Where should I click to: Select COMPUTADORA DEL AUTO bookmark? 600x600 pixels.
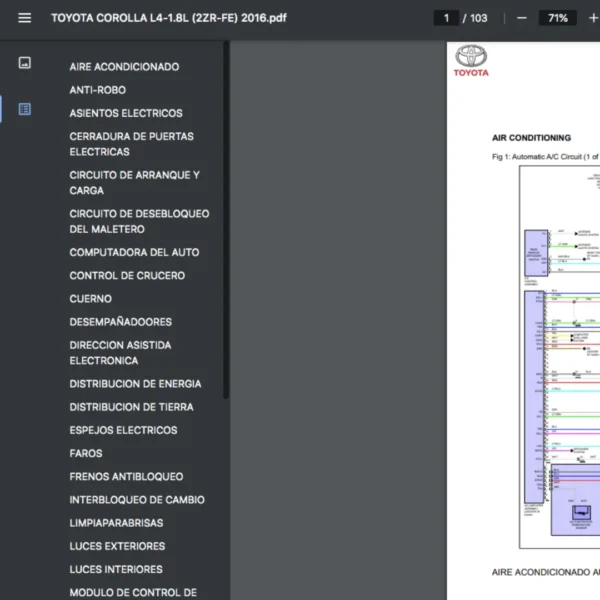click(134, 253)
